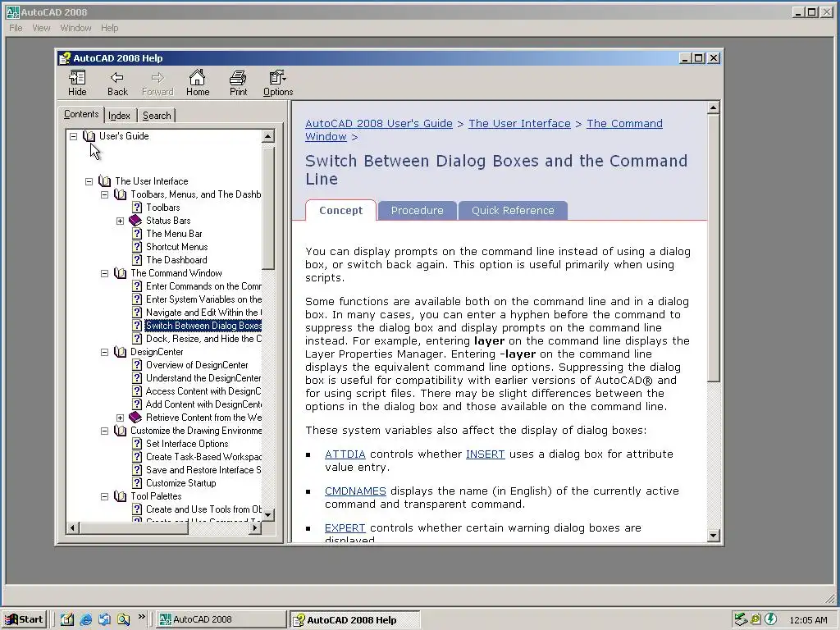Click Customize Startup topic page icon
This screenshot has height=630, width=840.
click(x=137, y=483)
